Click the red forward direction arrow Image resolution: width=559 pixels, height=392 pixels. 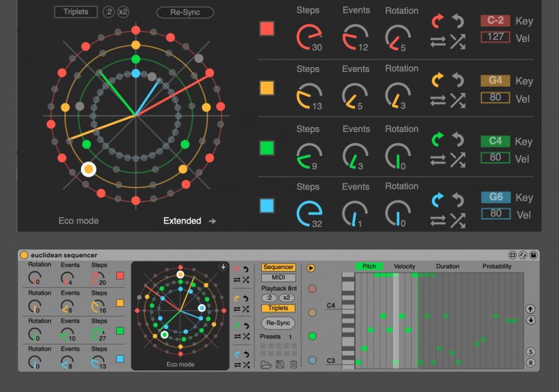(x=438, y=20)
